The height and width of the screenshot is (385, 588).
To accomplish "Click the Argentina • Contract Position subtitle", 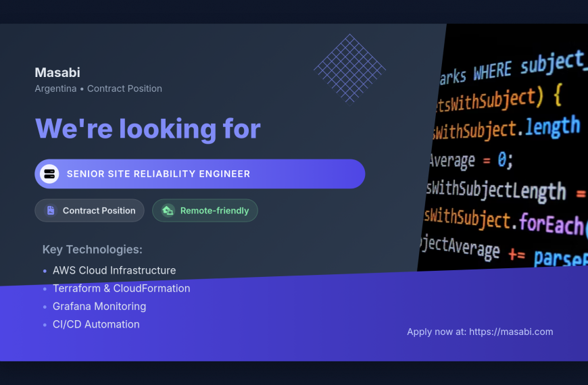I will pyautogui.click(x=98, y=89).
